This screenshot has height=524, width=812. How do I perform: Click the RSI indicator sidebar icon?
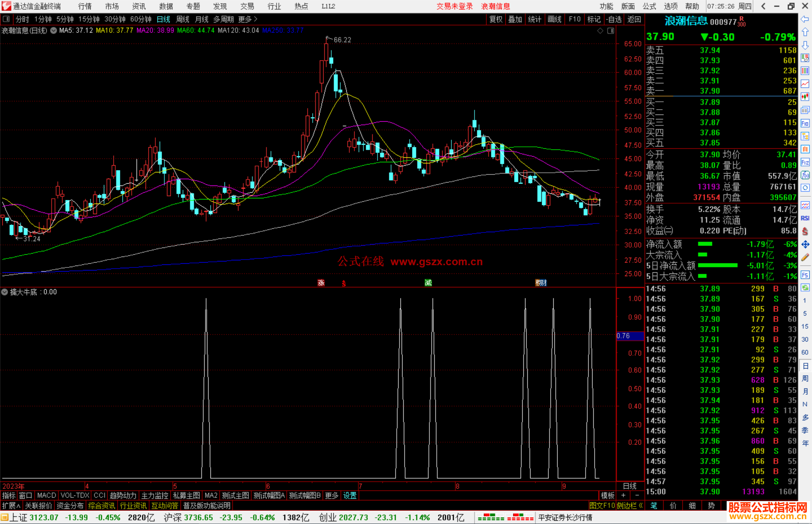tap(805, 218)
